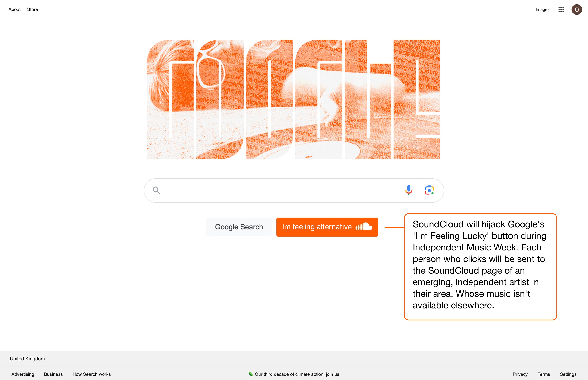This screenshot has width=588, height=380.
Task: Open the Business footer link
Action: [53, 374]
